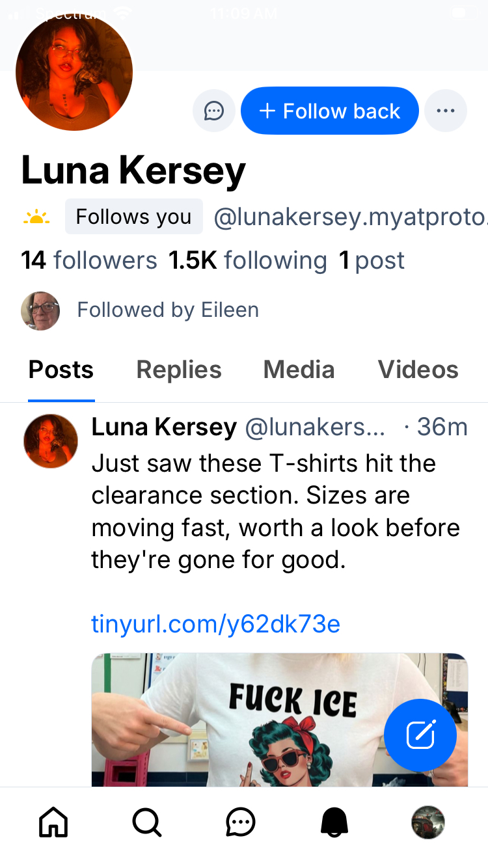Open chats from bottom navigation
The width and height of the screenshot is (488, 868).
point(241,822)
